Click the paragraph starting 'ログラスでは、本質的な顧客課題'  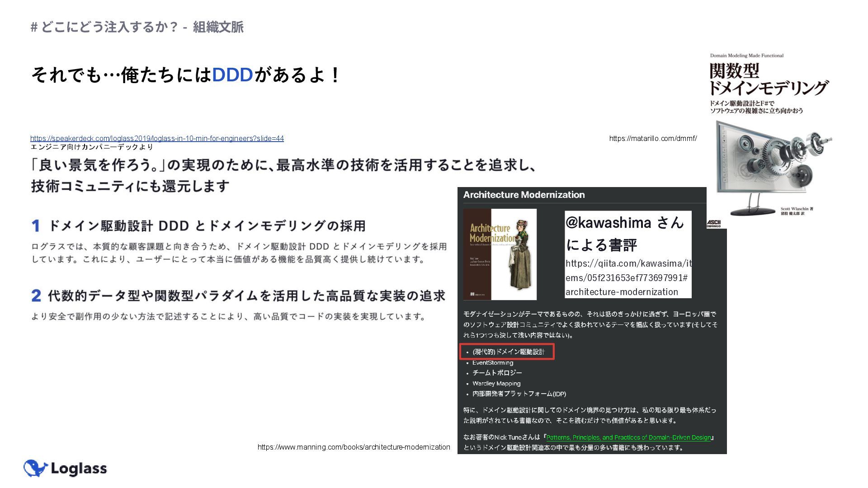tap(239, 253)
